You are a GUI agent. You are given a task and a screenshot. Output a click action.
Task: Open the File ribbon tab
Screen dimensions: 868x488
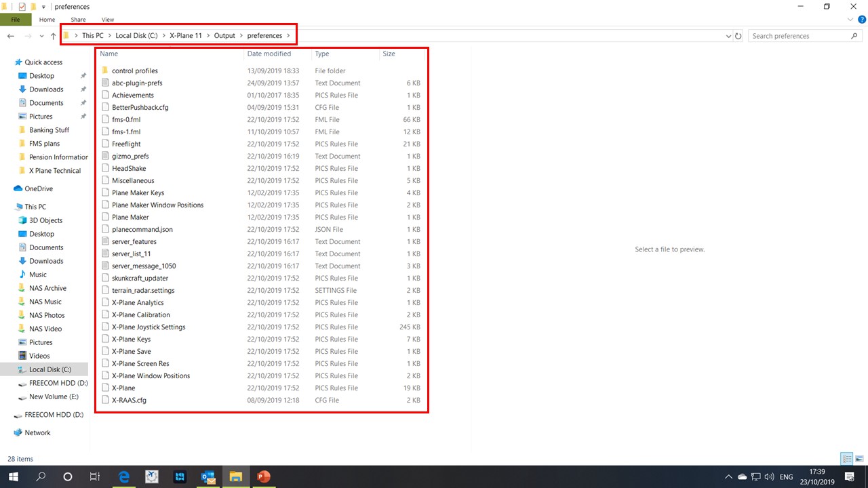tap(15, 20)
